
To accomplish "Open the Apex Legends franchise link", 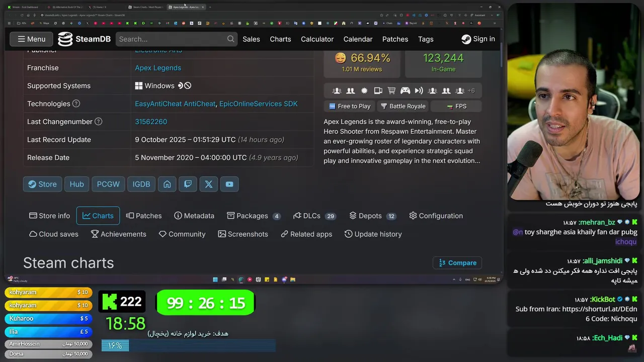I will click(158, 68).
